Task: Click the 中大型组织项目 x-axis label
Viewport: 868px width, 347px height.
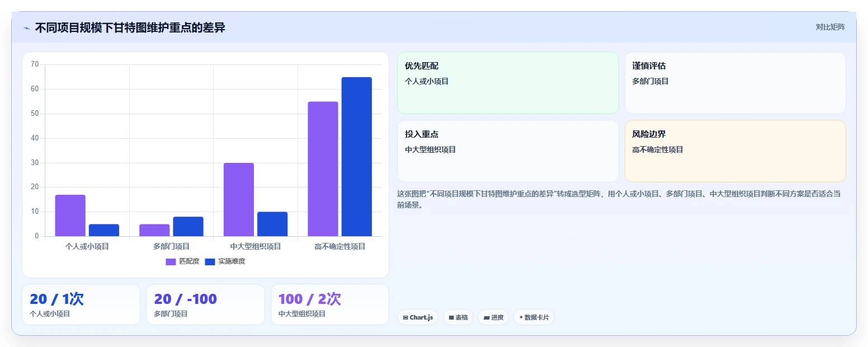Action: 256,246
